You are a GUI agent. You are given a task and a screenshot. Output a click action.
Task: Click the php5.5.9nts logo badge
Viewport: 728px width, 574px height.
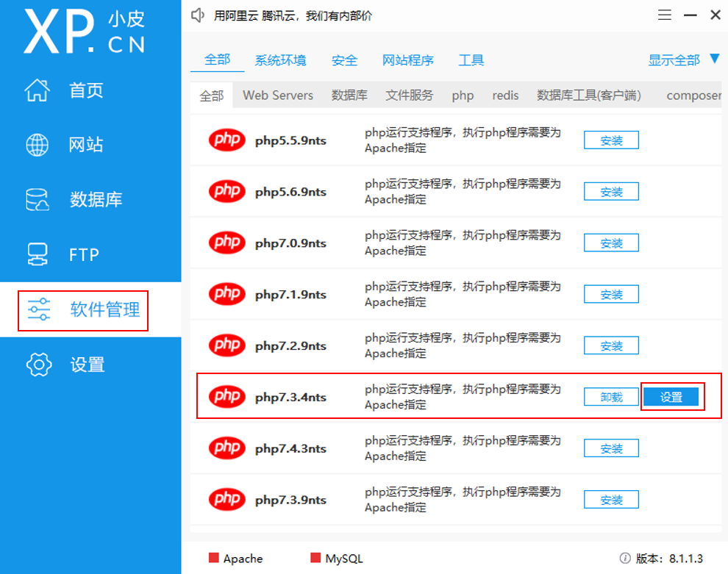coord(226,140)
